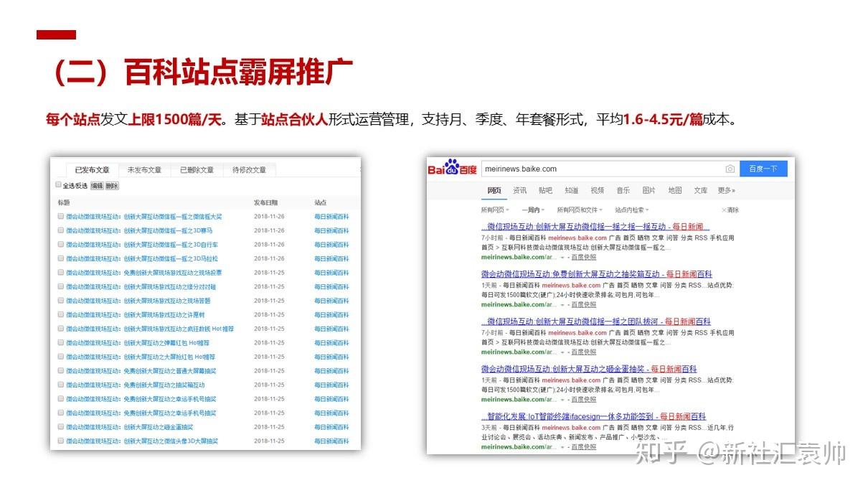The height and width of the screenshot is (488, 868).
Task: Open the 微信头像3D大屏抽奖 article link
Action: tap(142, 441)
